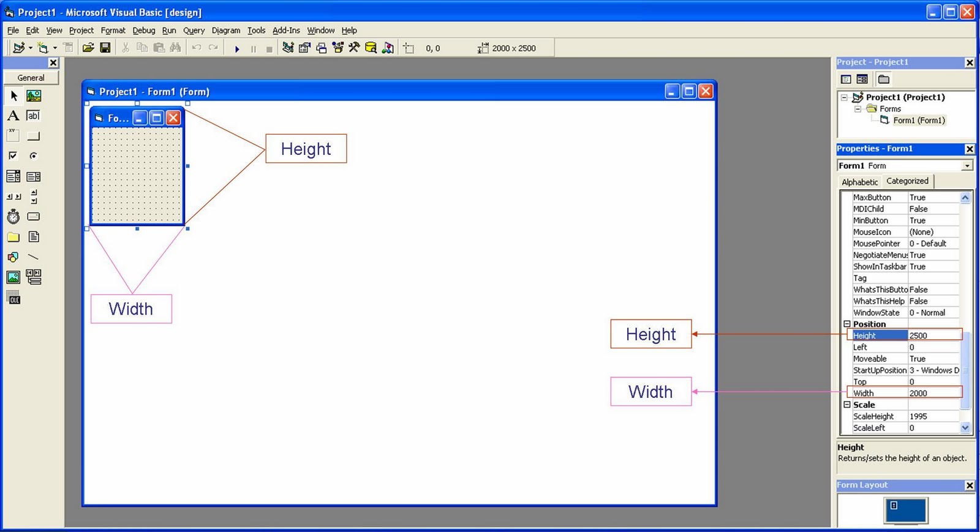This screenshot has width=980, height=532.
Task: Select the ListBox control tool
Action: [x=34, y=176]
